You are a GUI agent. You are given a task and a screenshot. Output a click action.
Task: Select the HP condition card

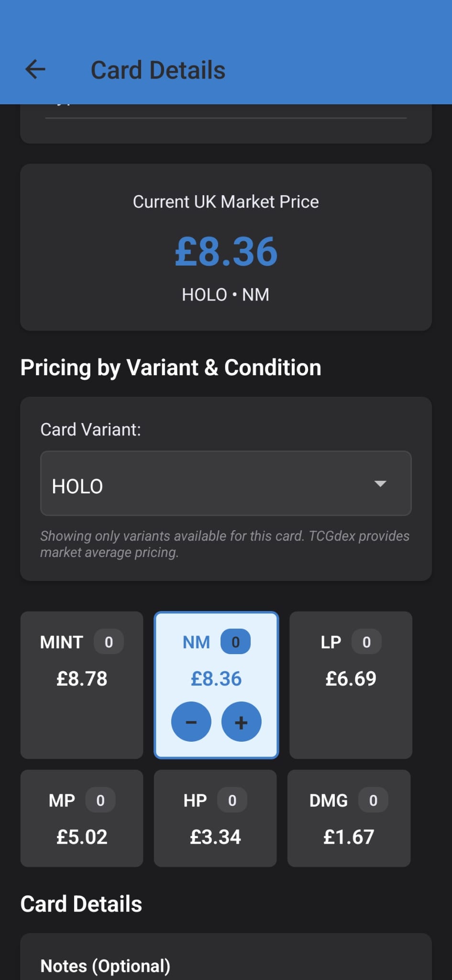pos(215,818)
